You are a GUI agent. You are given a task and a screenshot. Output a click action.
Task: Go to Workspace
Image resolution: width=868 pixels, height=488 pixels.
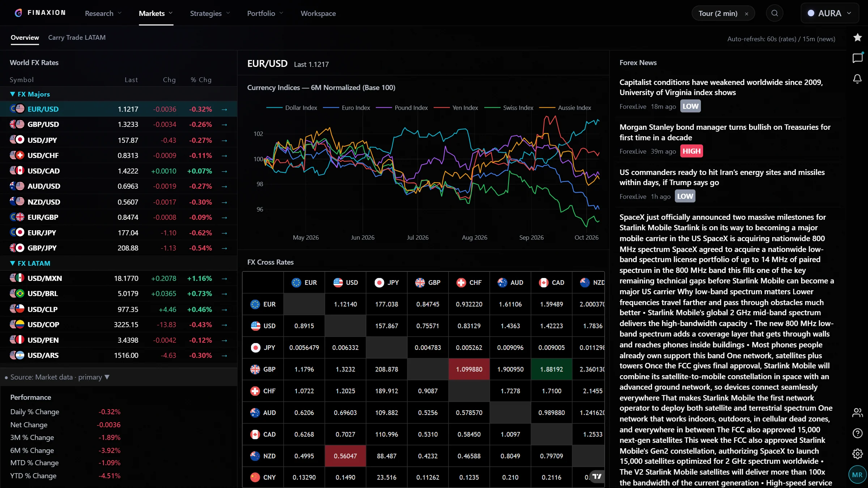point(318,13)
